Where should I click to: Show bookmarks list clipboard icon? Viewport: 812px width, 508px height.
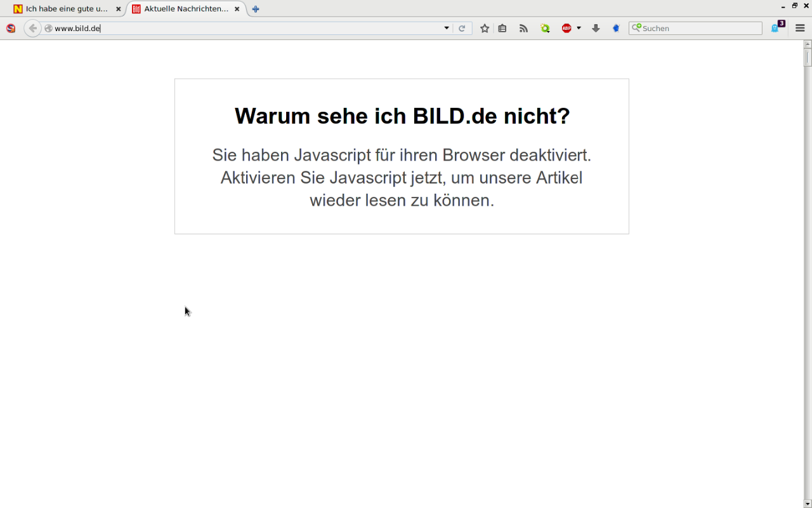pos(502,28)
